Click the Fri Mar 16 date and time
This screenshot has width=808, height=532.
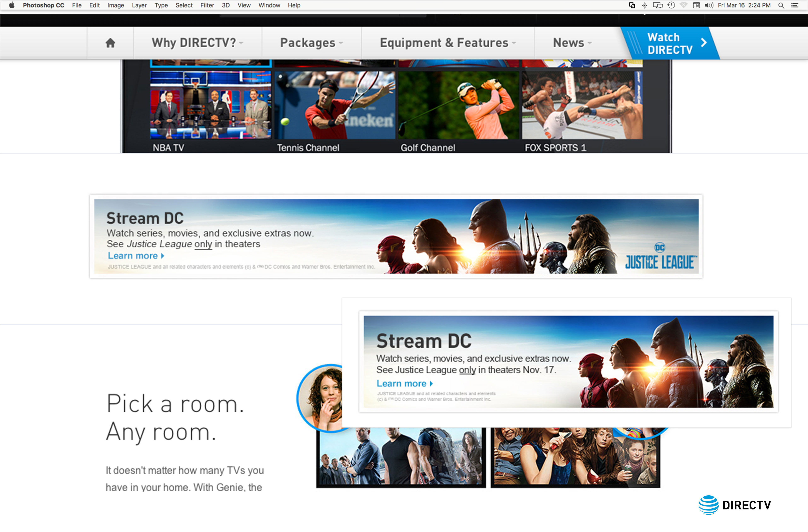click(744, 5)
